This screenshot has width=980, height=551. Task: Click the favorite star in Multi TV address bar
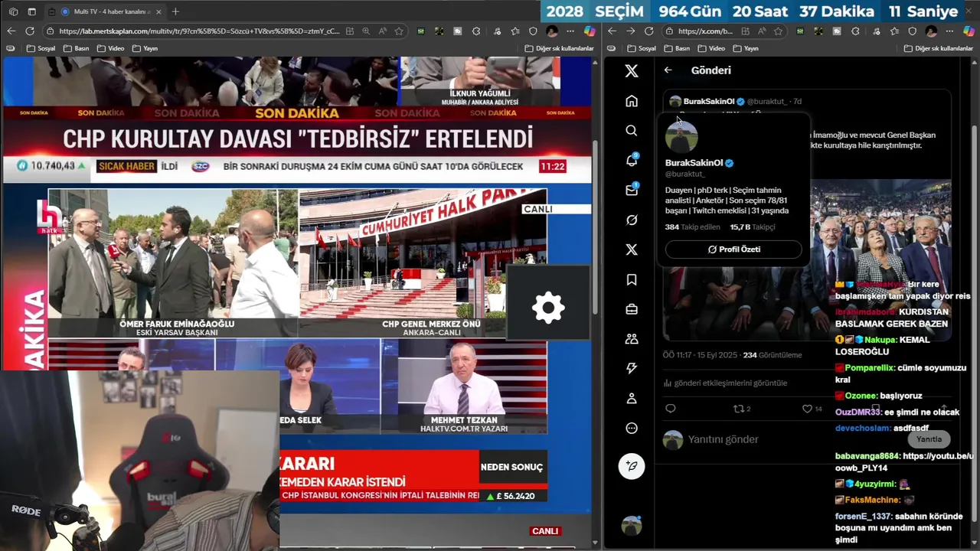pos(399,31)
